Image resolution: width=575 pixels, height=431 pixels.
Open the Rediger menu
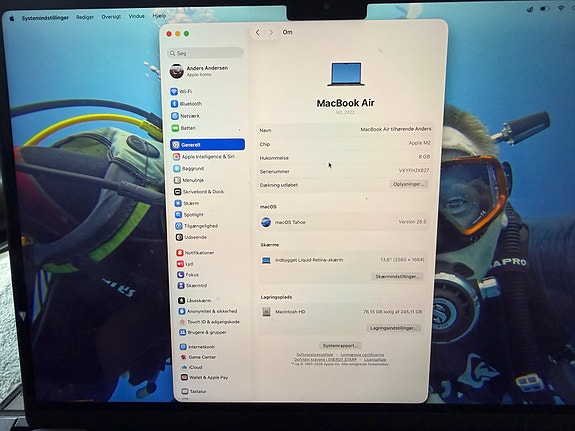pos(85,17)
